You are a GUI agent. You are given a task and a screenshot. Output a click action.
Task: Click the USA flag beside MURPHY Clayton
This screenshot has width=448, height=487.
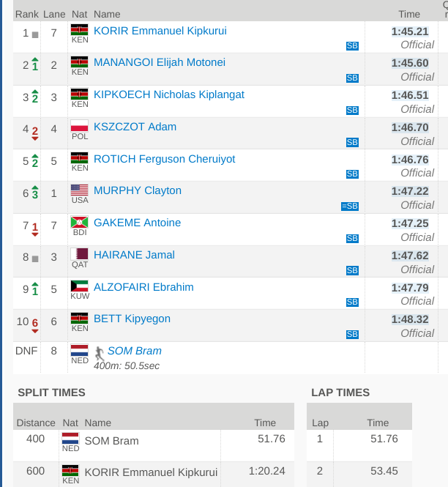[80, 190]
